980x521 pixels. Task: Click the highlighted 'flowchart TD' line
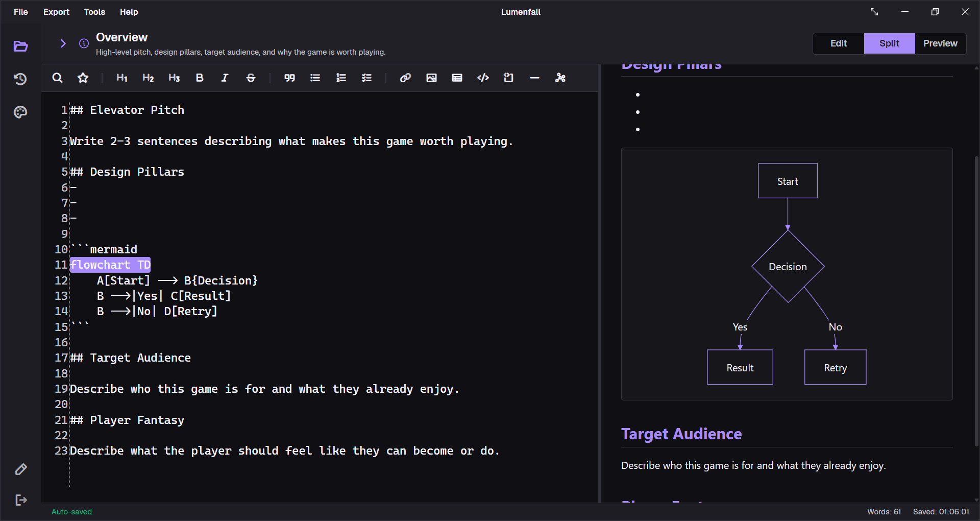tap(110, 265)
